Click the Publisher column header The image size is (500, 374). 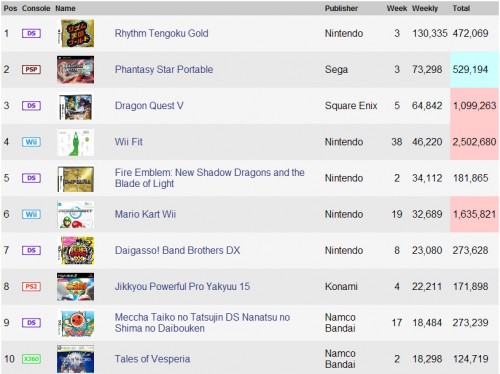pyautogui.click(x=341, y=8)
